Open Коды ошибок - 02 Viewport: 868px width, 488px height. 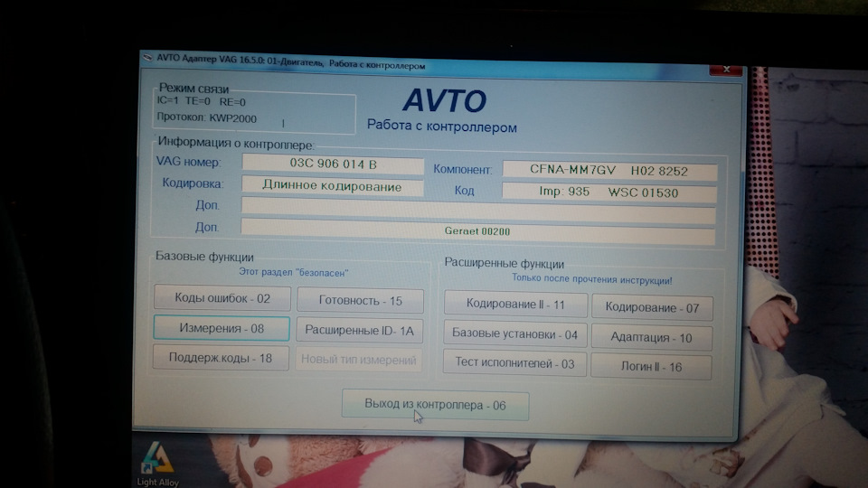[222, 298]
